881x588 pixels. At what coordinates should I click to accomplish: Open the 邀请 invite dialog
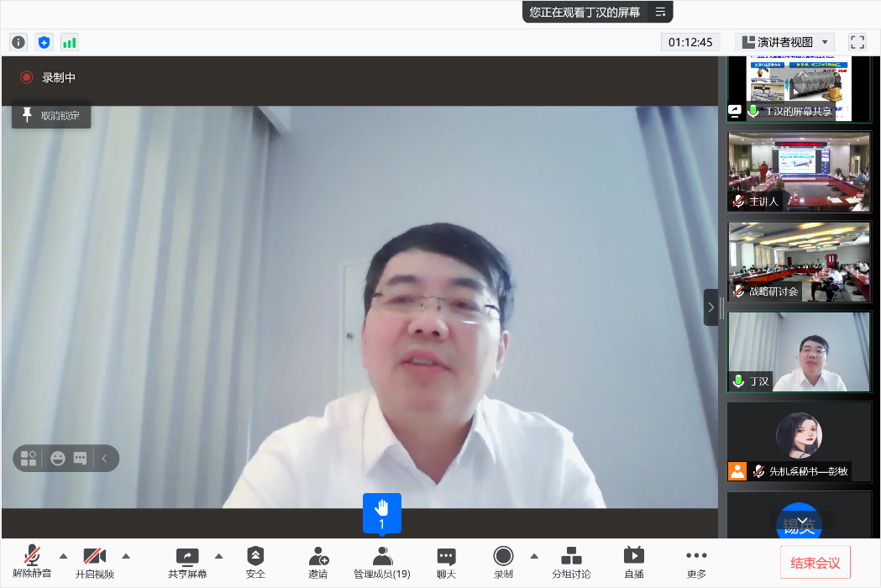point(317,562)
